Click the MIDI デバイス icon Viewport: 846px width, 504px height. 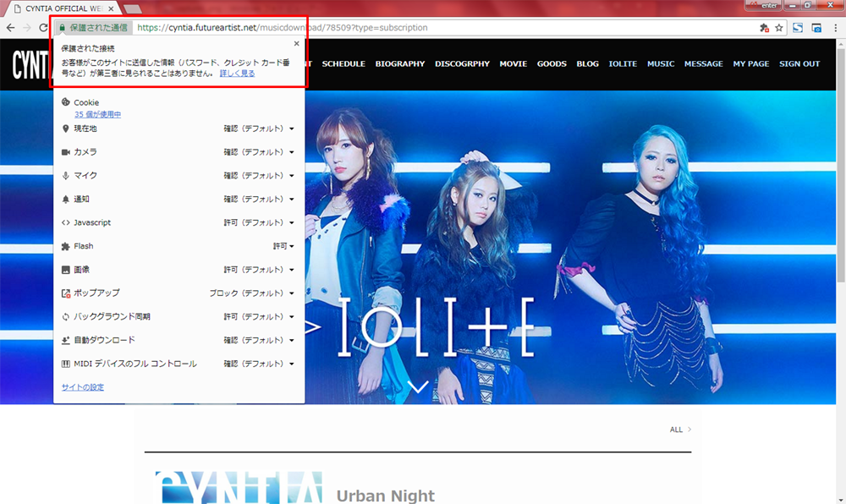66,364
